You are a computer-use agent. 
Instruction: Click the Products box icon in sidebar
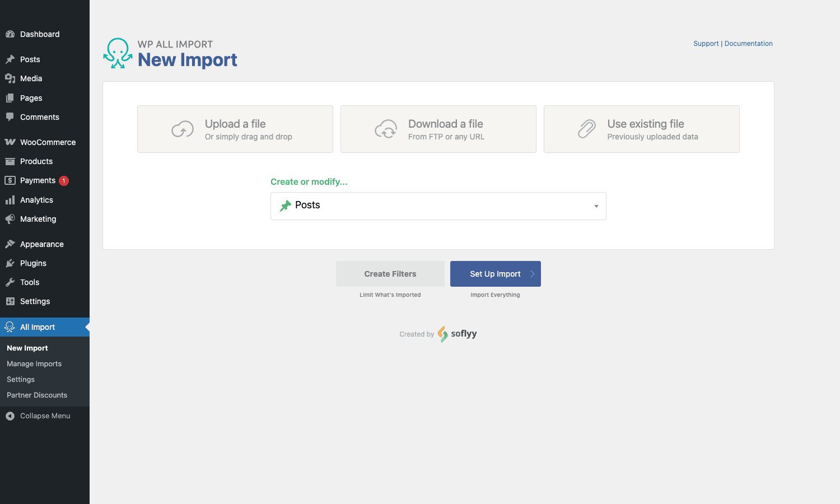[x=10, y=161]
